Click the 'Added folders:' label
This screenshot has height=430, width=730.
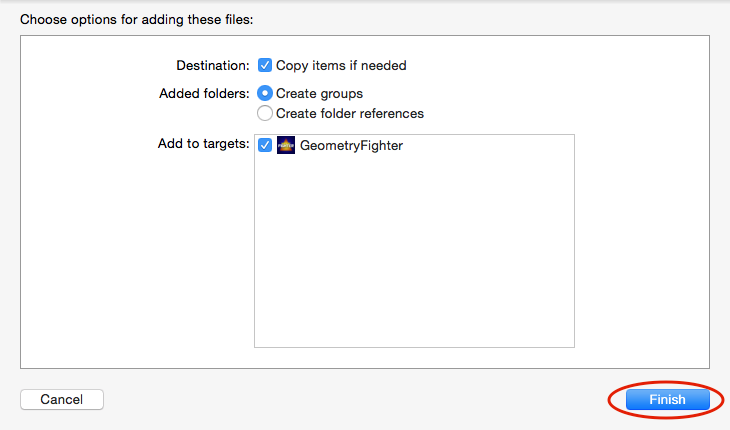pos(204,93)
